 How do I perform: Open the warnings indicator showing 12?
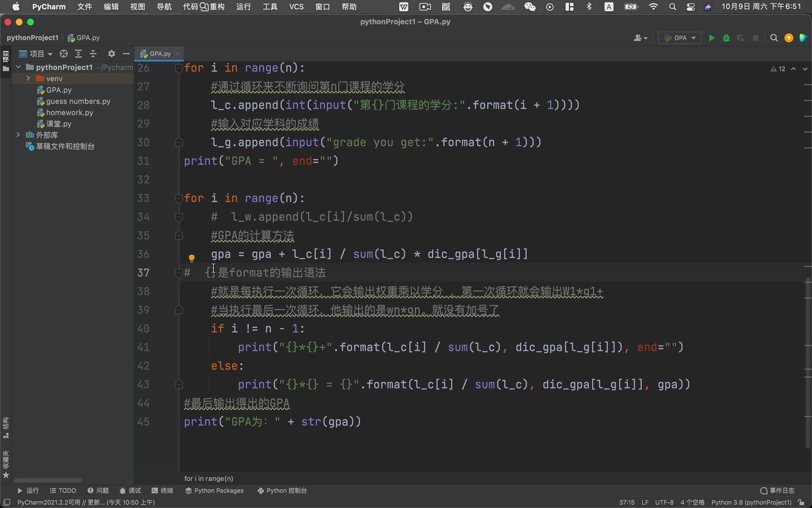[x=778, y=69]
